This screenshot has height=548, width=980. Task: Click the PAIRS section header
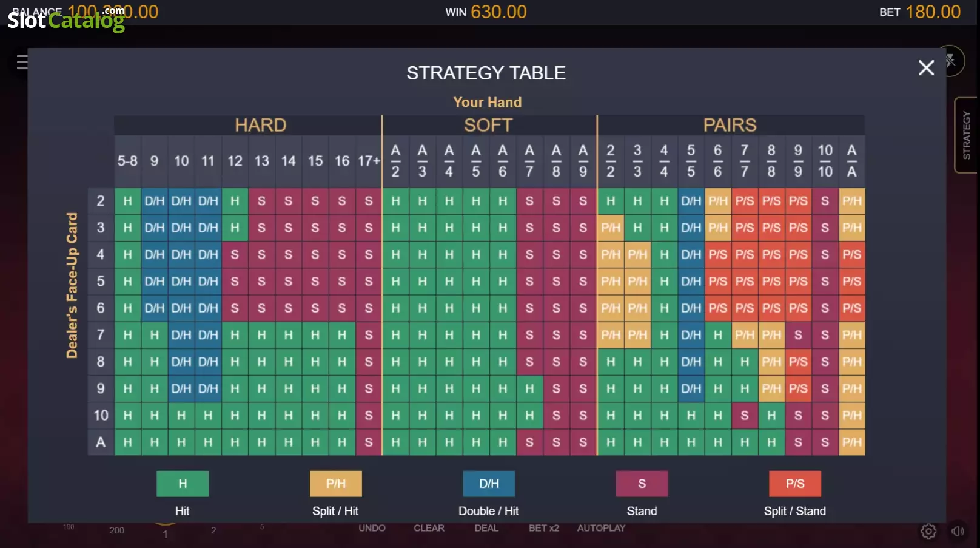[731, 125]
